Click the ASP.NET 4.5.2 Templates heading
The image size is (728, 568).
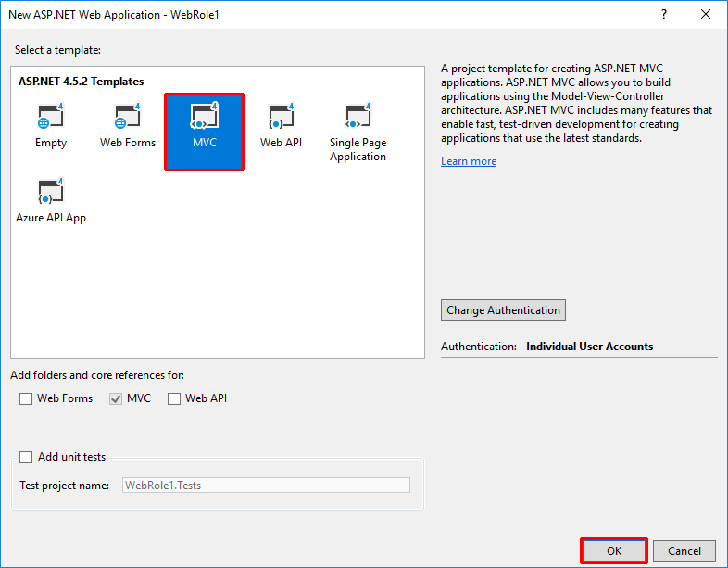tap(81, 82)
